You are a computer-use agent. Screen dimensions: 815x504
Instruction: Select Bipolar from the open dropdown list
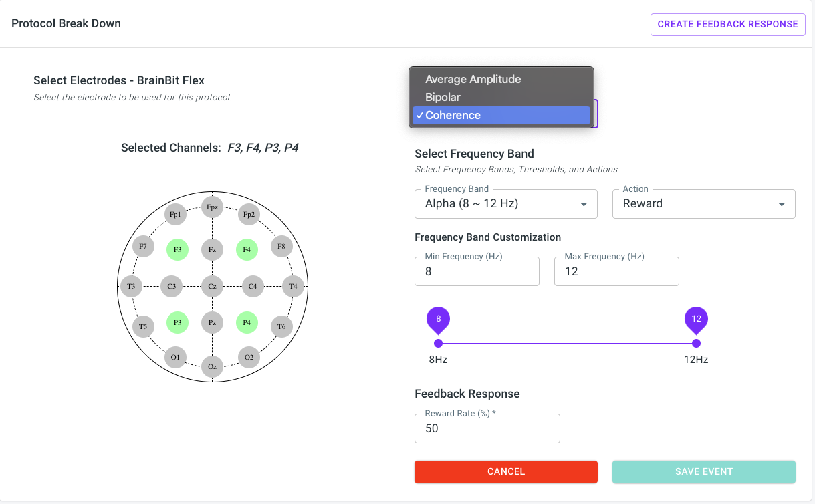tap(501, 97)
